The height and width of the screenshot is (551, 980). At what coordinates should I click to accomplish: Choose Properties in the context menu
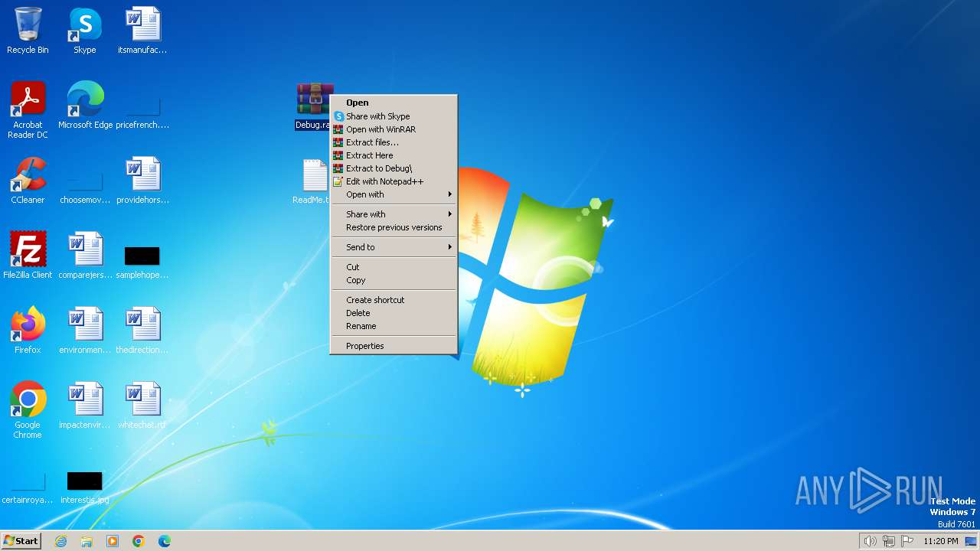coord(394,346)
